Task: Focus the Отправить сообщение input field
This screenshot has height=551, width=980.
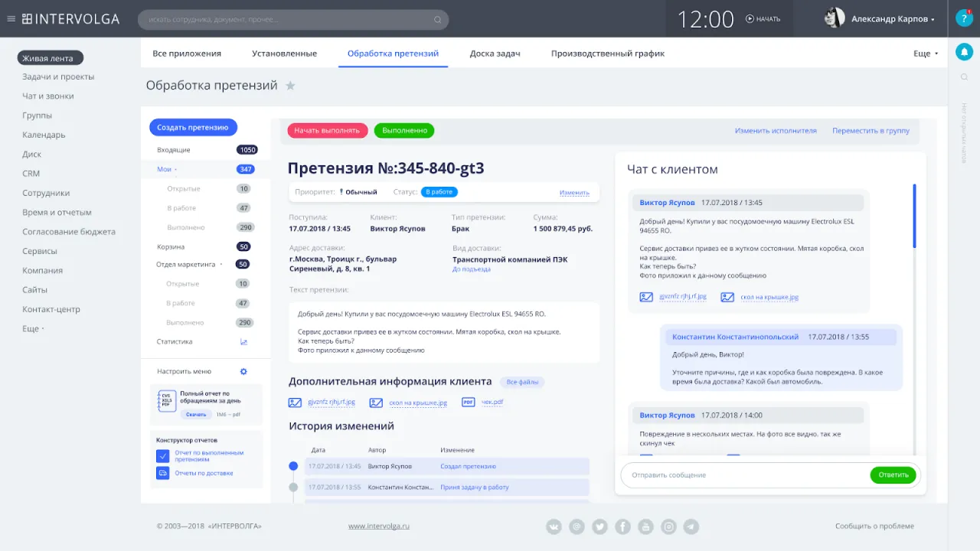Action: [746, 475]
